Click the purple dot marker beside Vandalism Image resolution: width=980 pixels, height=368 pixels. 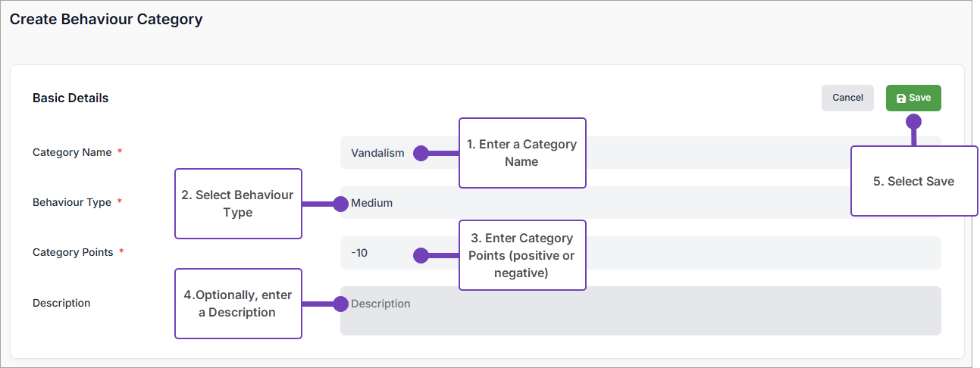(421, 153)
